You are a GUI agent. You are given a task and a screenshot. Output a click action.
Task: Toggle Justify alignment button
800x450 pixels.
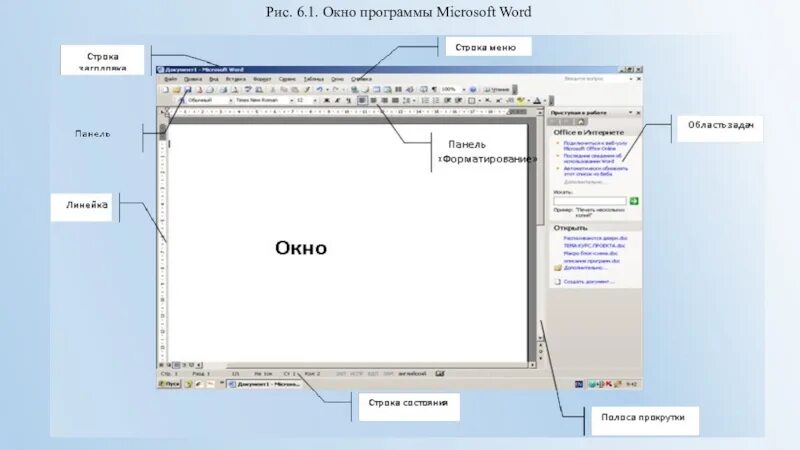coord(395,101)
